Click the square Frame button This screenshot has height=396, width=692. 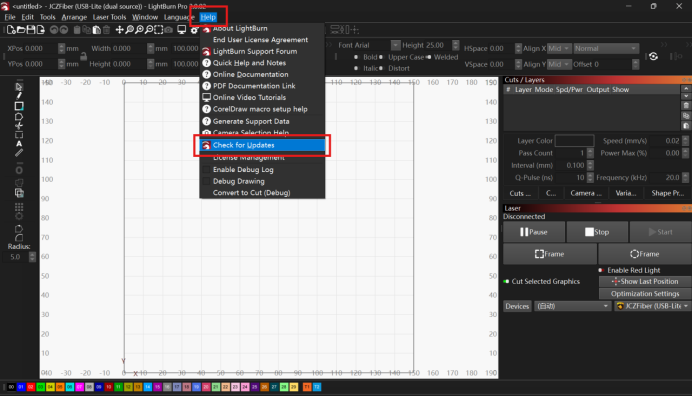pos(549,254)
